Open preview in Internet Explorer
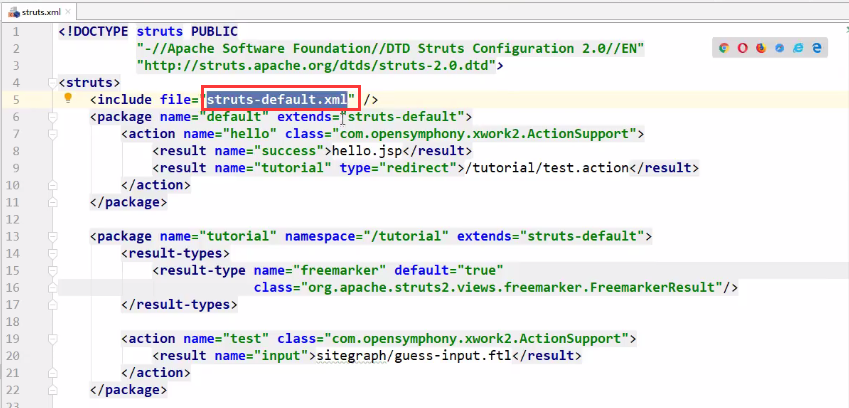 click(x=798, y=48)
